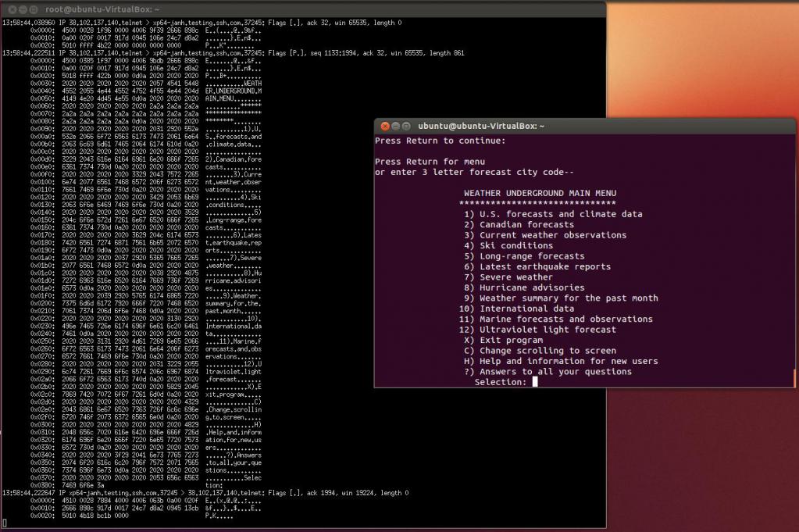This screenshot has width=799, height=532.
Task: Click the '5) Long-range forecasts' line
Action: tap(524, 255)
